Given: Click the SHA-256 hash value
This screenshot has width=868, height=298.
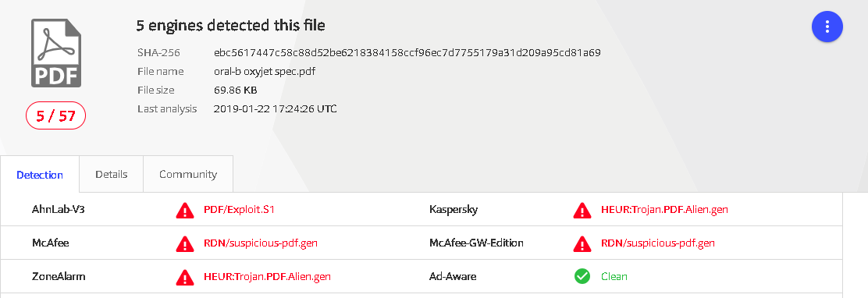Looking at the screenshot, I should (407, 53).
